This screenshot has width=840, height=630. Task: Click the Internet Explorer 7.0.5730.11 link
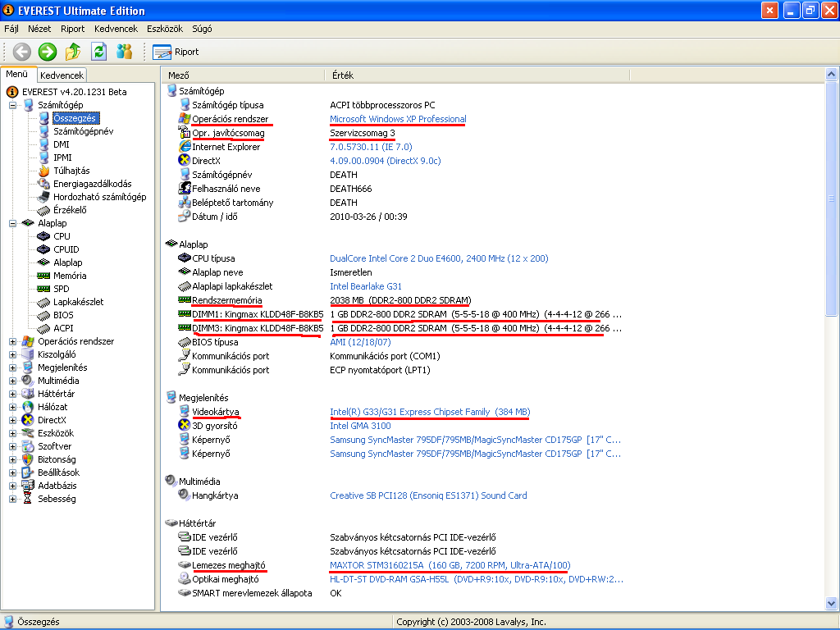pyautogui.click(x=371, y=147)
